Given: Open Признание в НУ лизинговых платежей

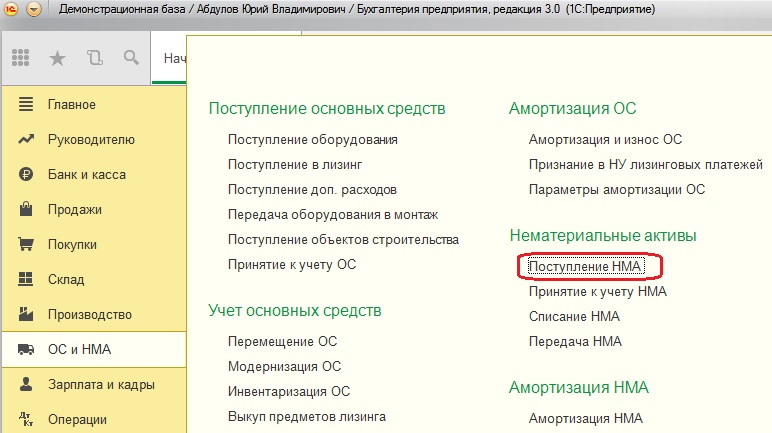Looking at the screenshot, I should (x=645, y=165).
